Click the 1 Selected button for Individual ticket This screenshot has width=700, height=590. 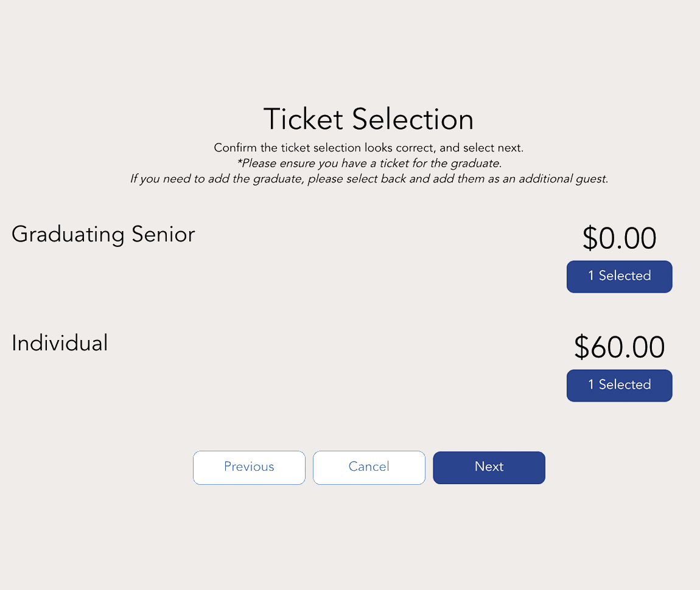click(x=619, y=385)
